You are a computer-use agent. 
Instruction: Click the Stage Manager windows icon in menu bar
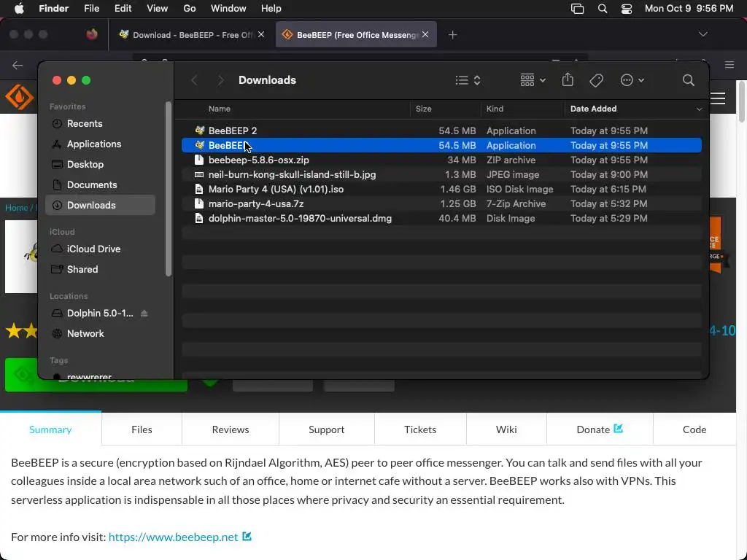pos(578,9)
